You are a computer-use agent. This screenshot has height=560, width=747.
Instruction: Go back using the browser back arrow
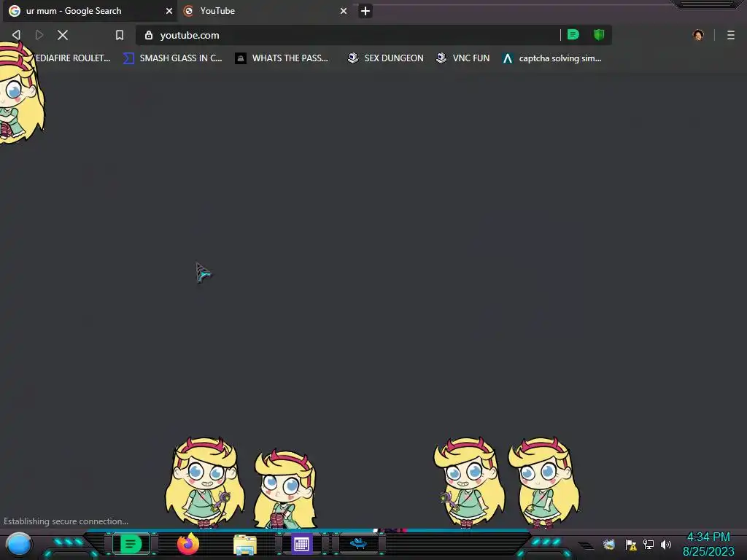[x=16, y=35]
